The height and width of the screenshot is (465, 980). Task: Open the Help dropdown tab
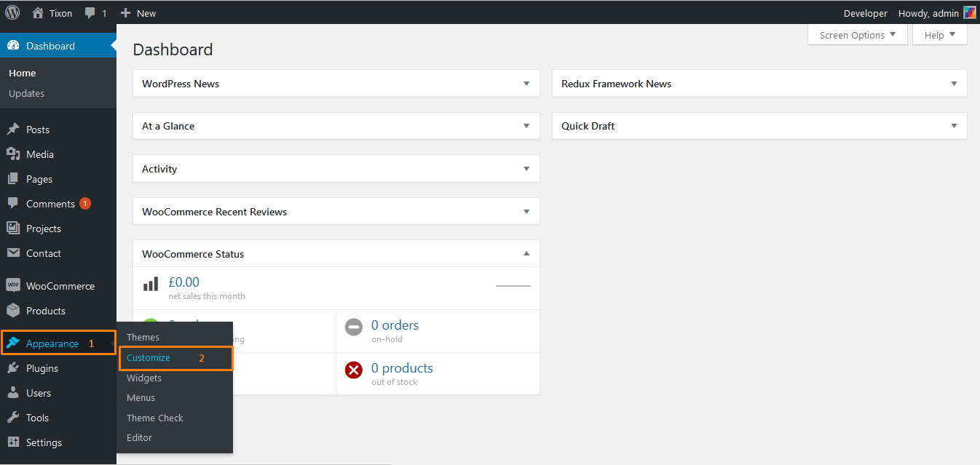tap(940, 35)
